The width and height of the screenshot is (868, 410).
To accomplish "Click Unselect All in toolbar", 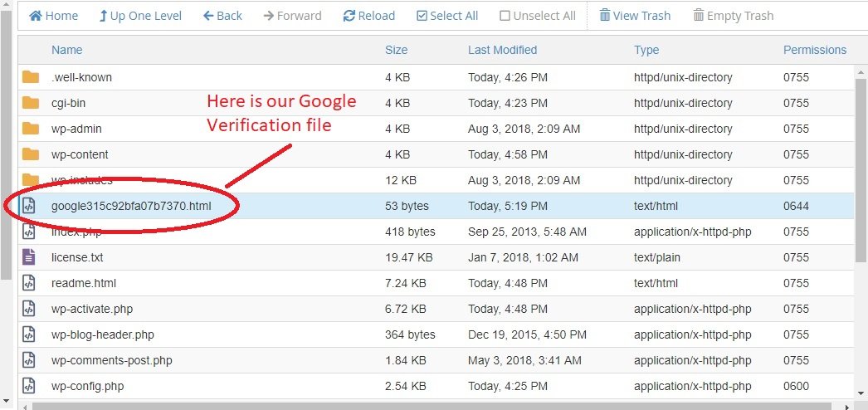I will 538,16.
